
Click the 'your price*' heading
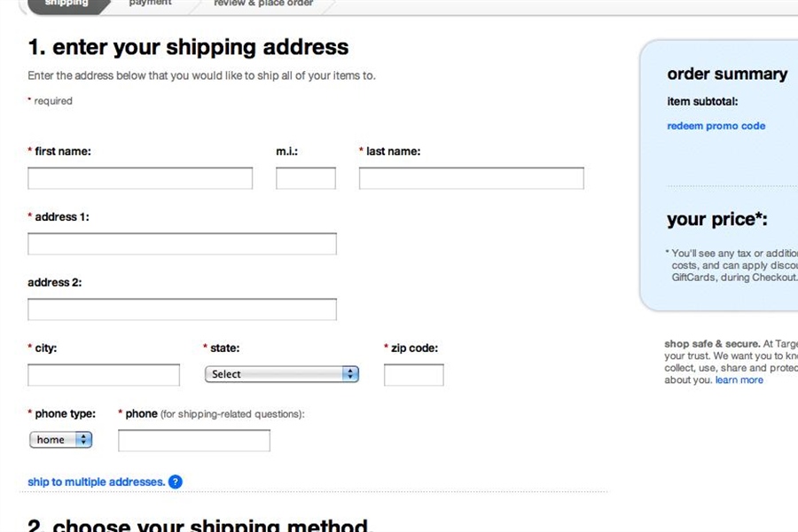(716, 220)
